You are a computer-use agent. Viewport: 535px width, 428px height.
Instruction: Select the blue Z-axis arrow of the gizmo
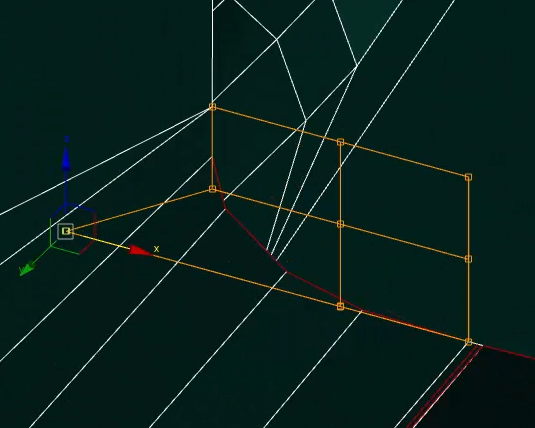[x=66, y=159]
